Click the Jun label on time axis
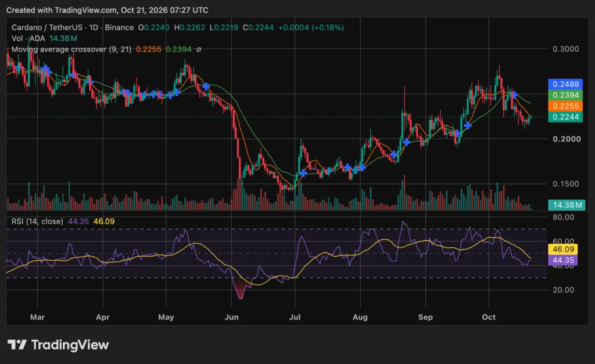Screen dimensions: 595x364 click(231, 317)
